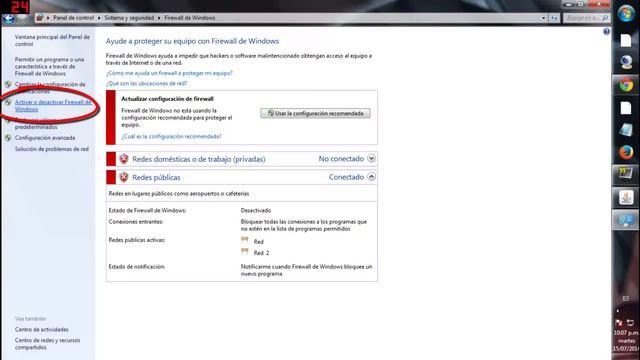Click the Estado de notificación label
The image size is (640, 360).
pyautogui.click(x=137, y=267)
